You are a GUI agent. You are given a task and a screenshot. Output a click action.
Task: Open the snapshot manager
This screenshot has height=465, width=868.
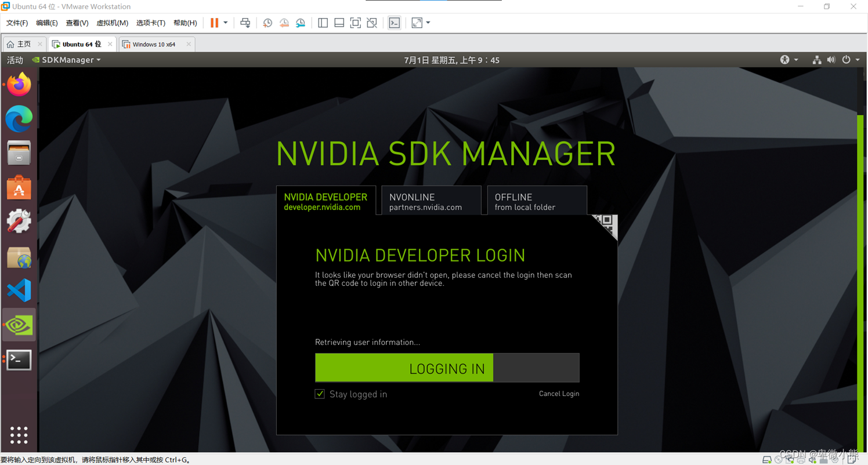(x=301, y=23)
